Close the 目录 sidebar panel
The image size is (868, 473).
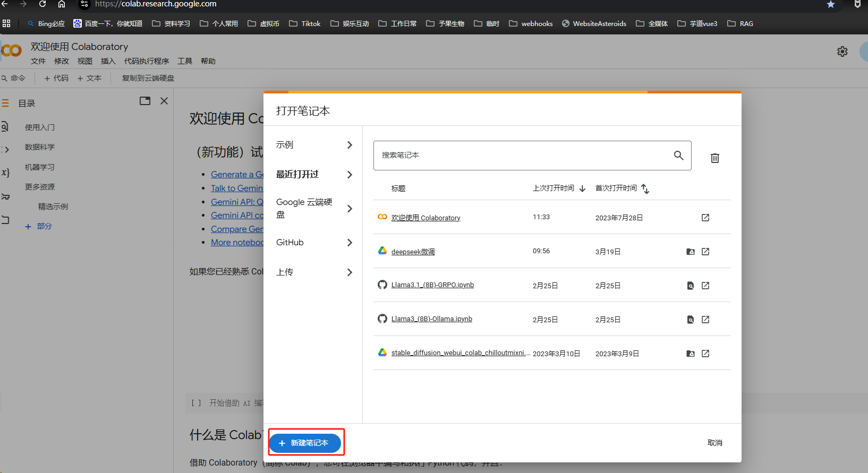(164, 101)
